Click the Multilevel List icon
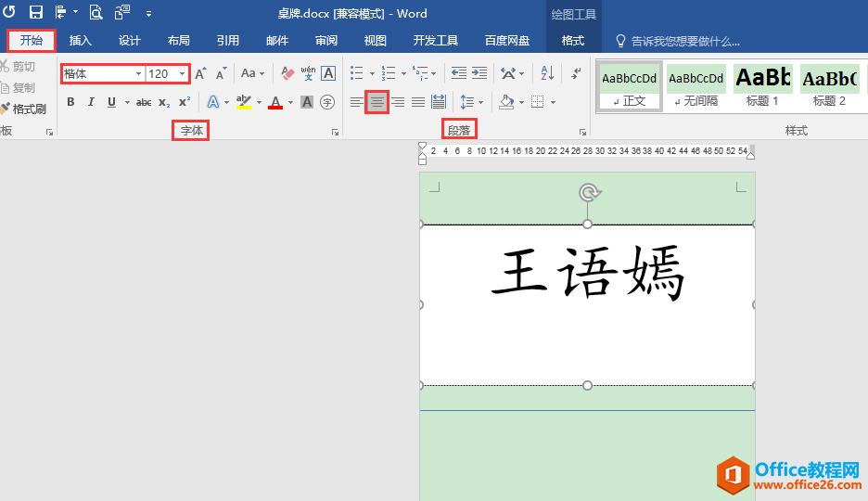868x501 pixels. 420,73
